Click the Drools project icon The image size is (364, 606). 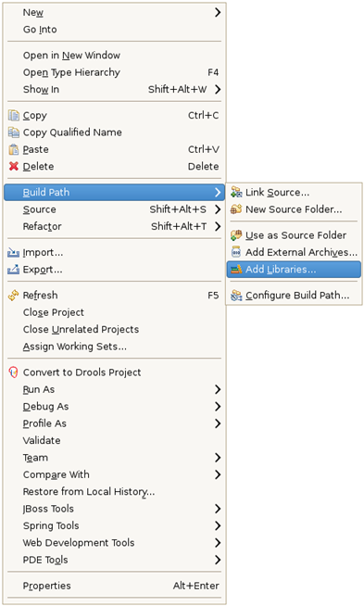pos(14,372)
